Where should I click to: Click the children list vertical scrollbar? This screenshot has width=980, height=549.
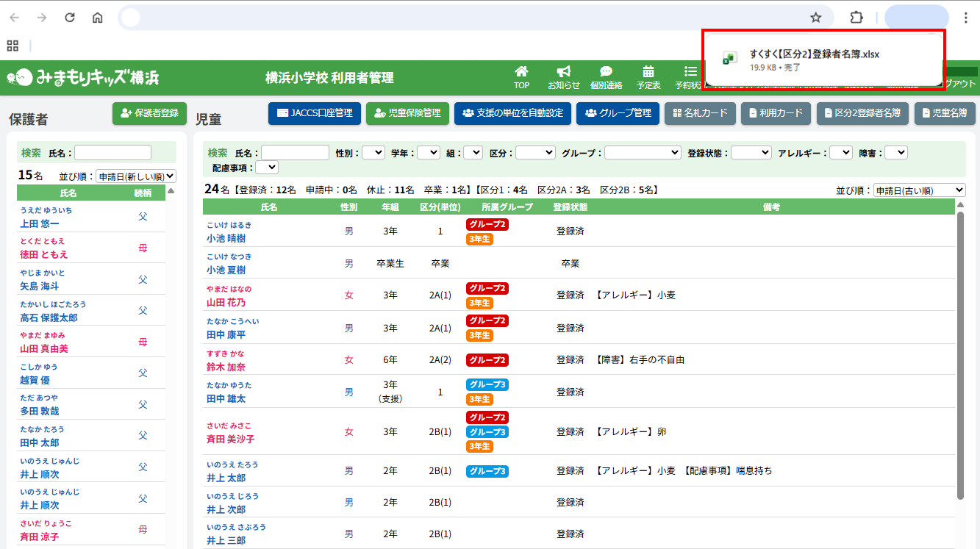pyautogui.click(x=960, y=353)
